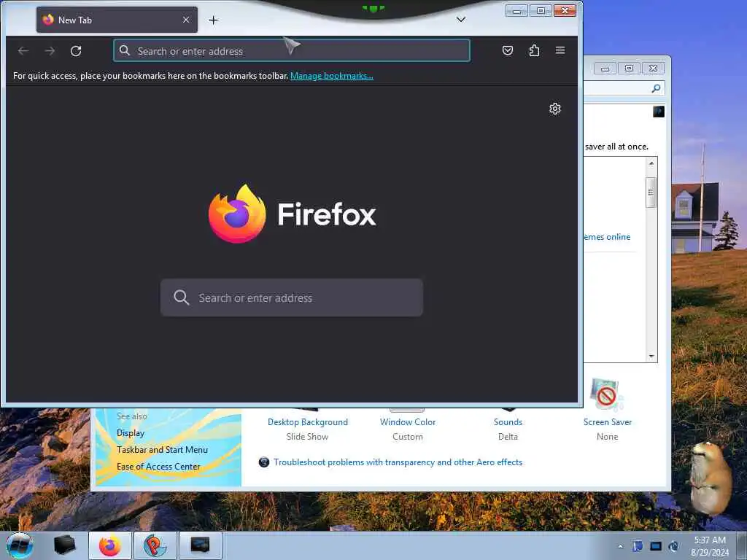Open the Screen Saver link
The image size is (747, 560).
pos(608,422)
